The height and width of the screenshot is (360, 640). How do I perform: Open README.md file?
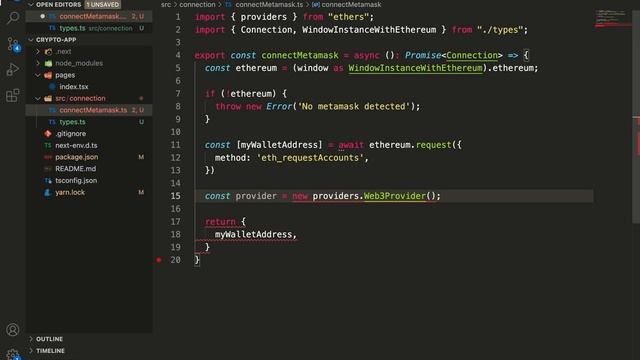point(89,169)
